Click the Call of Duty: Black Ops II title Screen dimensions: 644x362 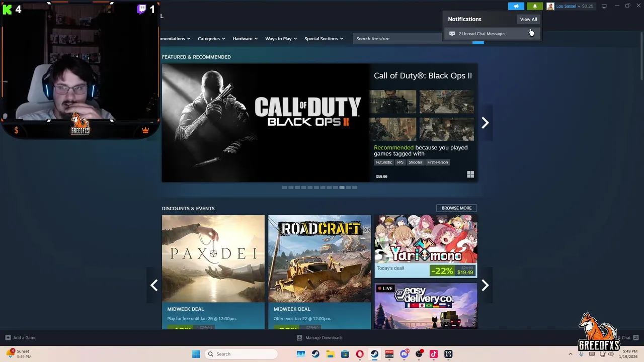coord(423,75)
